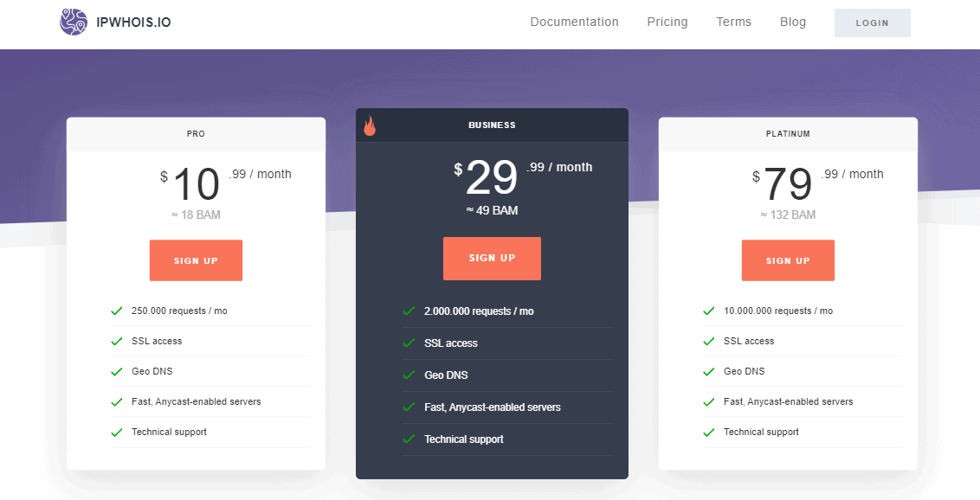The image size is (980, 500).
Task: Click the BUSINESS plan header
Action: coord(492,125)
